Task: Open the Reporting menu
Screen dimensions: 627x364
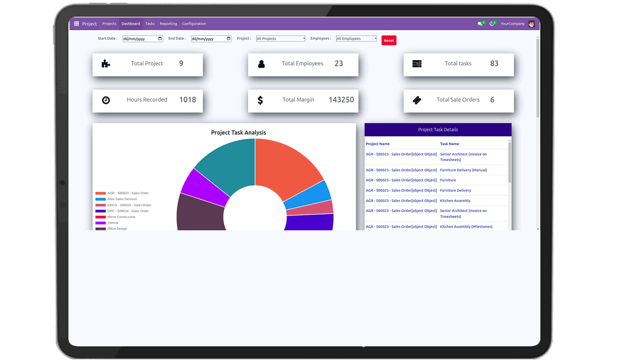Action: click(x=168, y=24)
